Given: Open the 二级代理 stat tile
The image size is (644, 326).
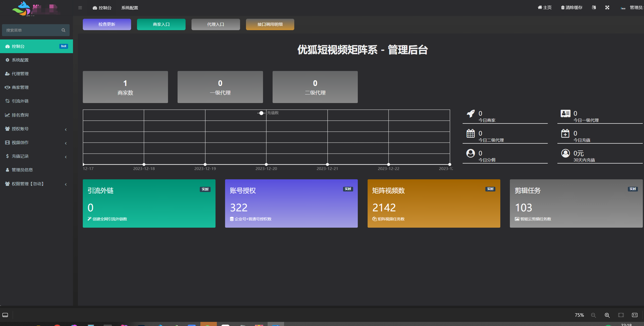Looking at the screenshot, I should click(315, 87).
